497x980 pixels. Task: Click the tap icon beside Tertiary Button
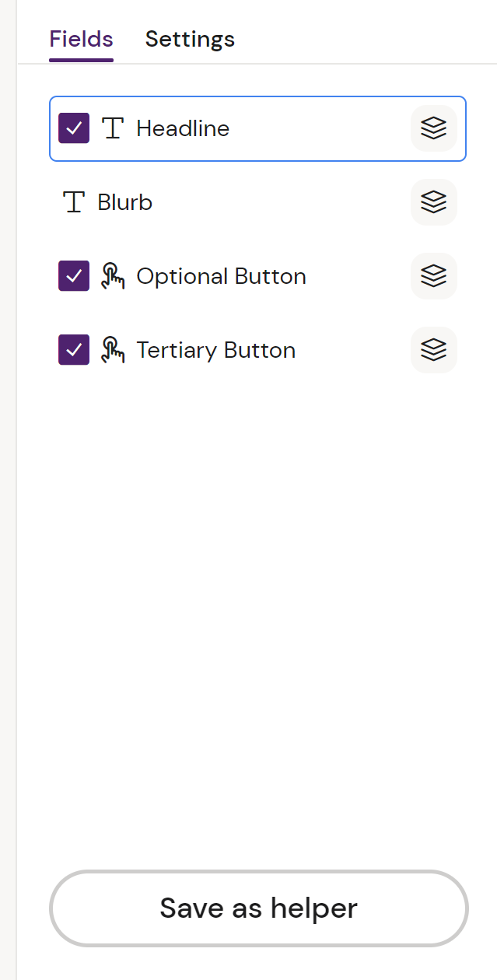click(x=113, y=350)
